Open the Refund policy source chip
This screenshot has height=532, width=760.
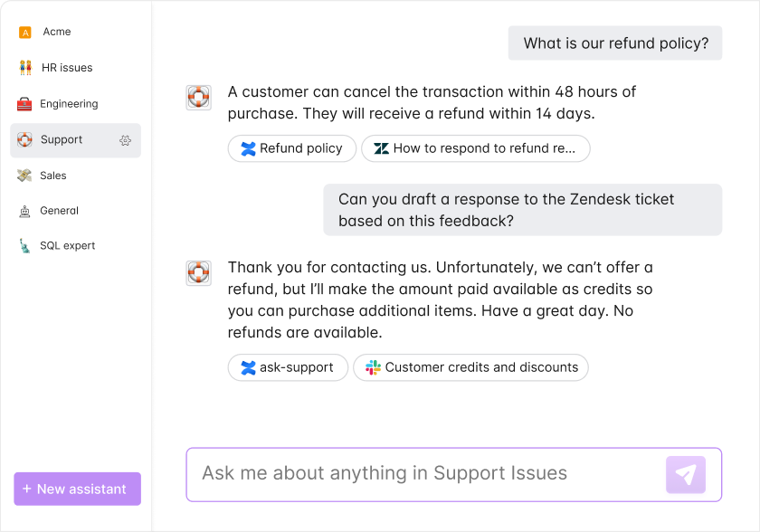292,148
